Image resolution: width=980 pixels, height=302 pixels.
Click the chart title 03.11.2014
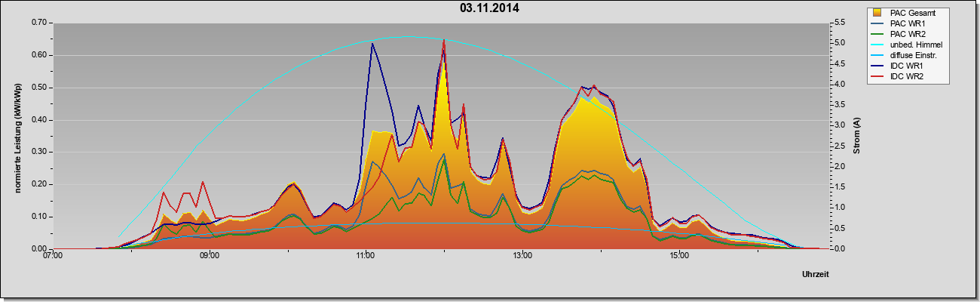click(x=489, y=8)
